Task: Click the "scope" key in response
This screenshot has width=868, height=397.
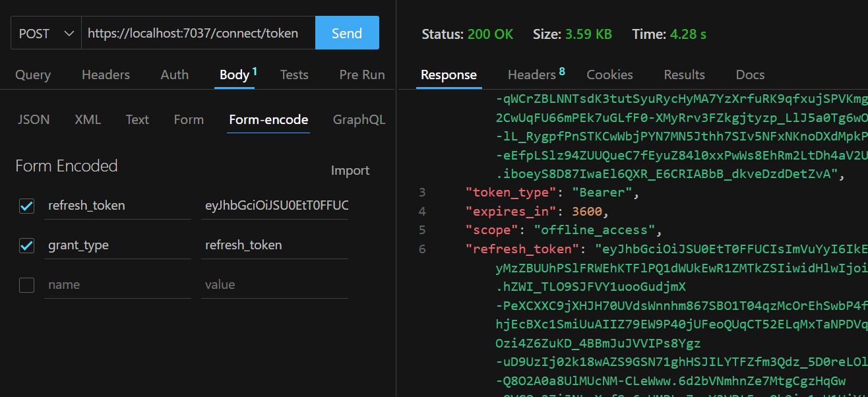Action: click(x=491, y=230)
